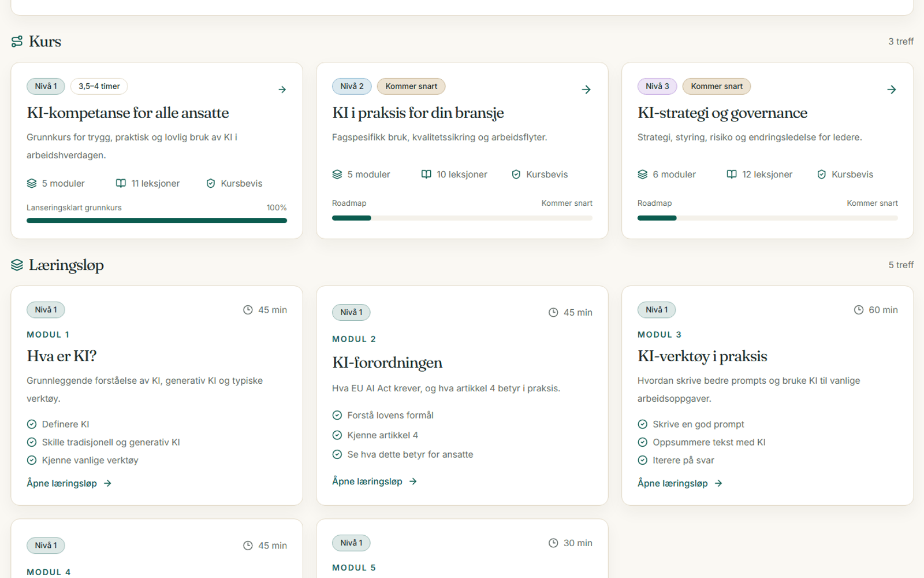Click the Nivå 3 badge
Viewport: 924px width, 578px height.
(657, 86)
